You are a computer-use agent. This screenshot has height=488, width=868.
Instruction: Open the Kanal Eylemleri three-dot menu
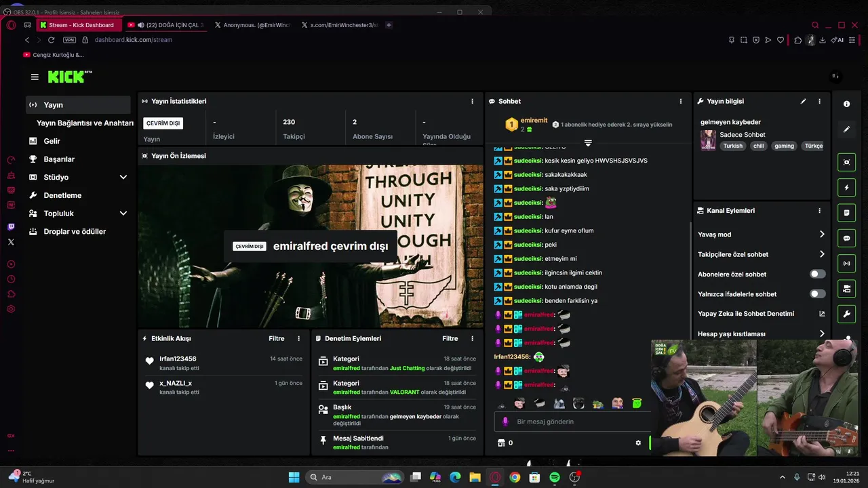819,211
